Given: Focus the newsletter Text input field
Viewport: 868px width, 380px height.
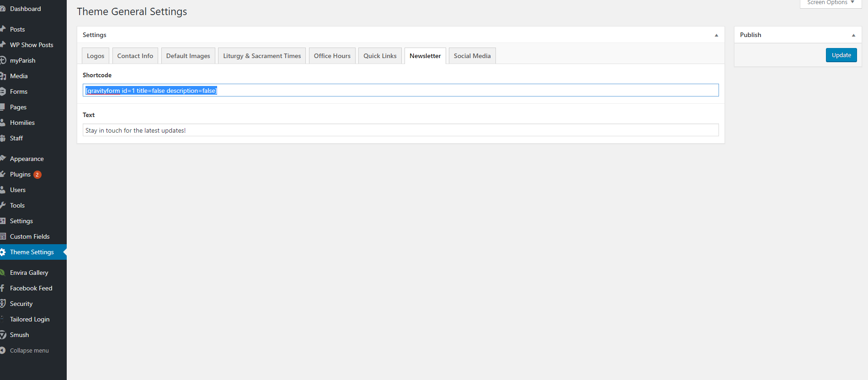Looking at the screenshot, I should [400, 130].
